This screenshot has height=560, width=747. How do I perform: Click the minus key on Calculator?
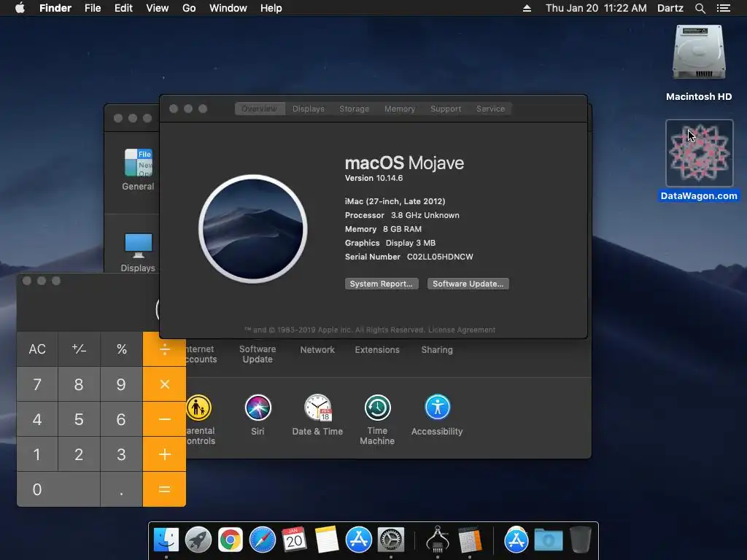[x=164, y=419]
